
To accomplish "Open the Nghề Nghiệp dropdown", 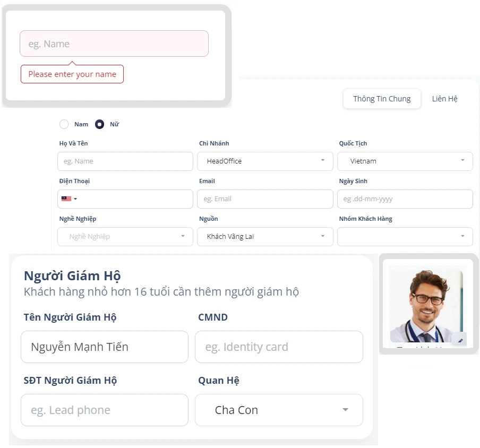I will tap(125, 237).
